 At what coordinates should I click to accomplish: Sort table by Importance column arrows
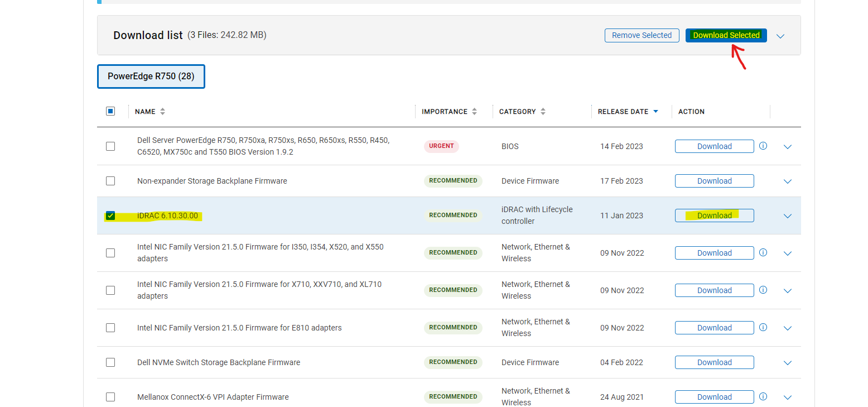[474, 112]
